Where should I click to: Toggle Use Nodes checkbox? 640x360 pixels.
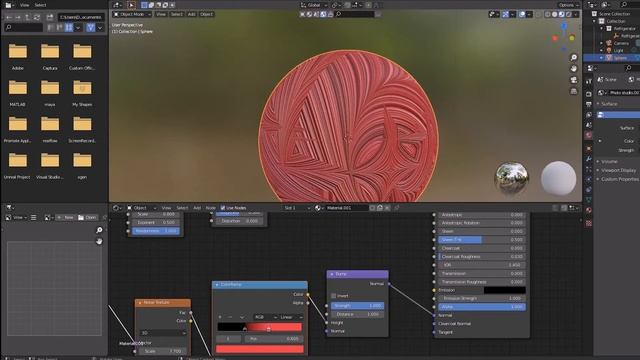(223, 208)
